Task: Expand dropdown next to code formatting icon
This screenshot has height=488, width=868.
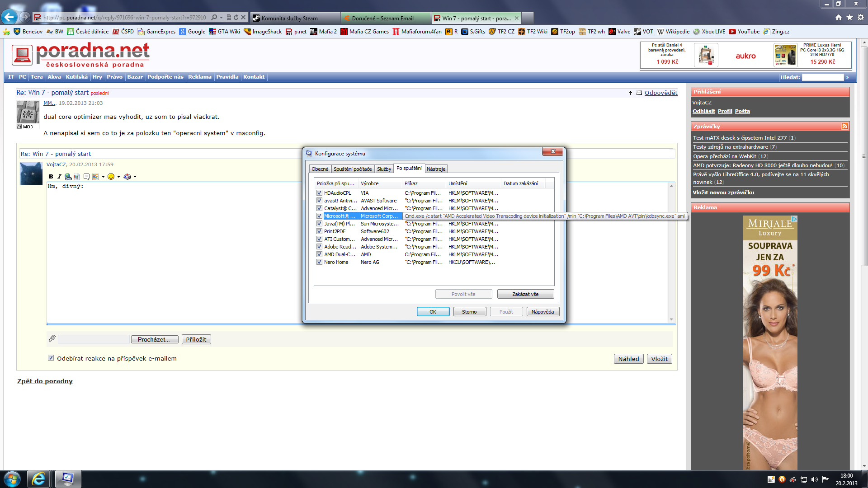Action: click(103, 177)
